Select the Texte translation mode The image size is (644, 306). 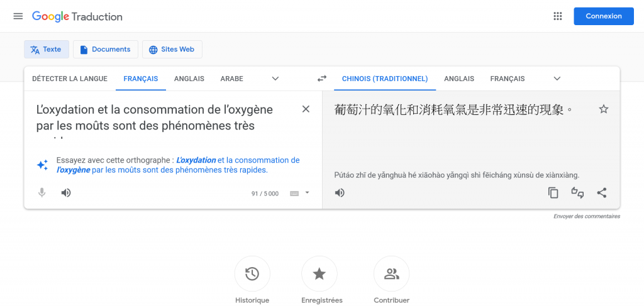coord(47,49)
